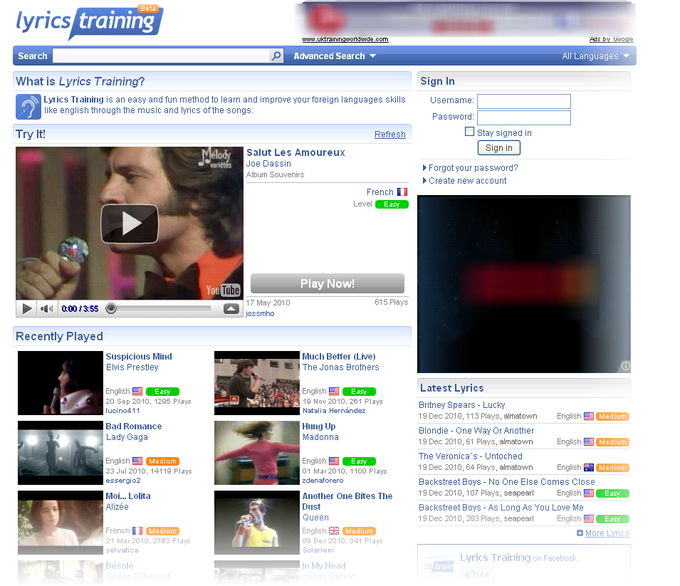680x586 pixels.
Task: Click the Play Now! button
Action: click(327, 283)
